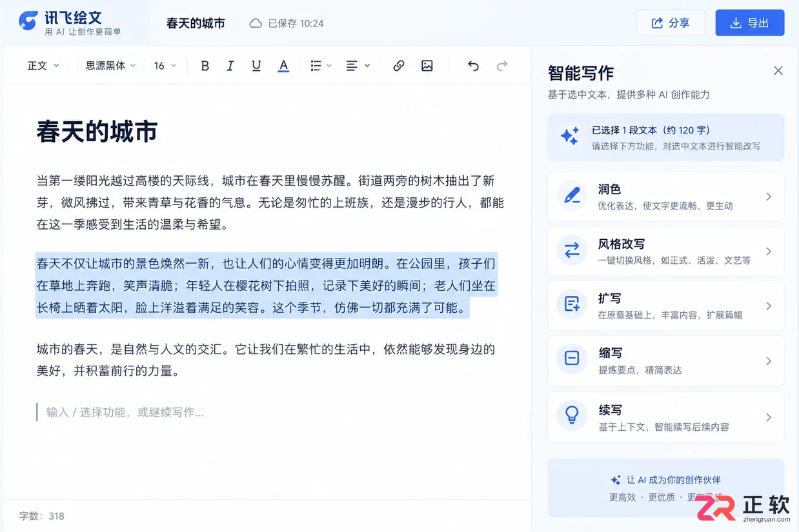The height and width of the screenshot is (532, 799).
Task: Close the 智能写作 panel
Action: (778, 70)
